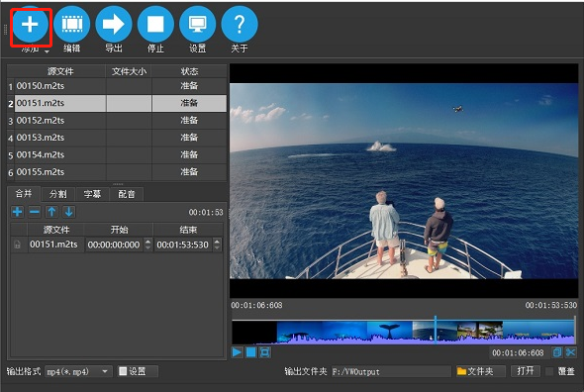Click the 源文件 column header of the file list
584x392 pixels.
60,71
